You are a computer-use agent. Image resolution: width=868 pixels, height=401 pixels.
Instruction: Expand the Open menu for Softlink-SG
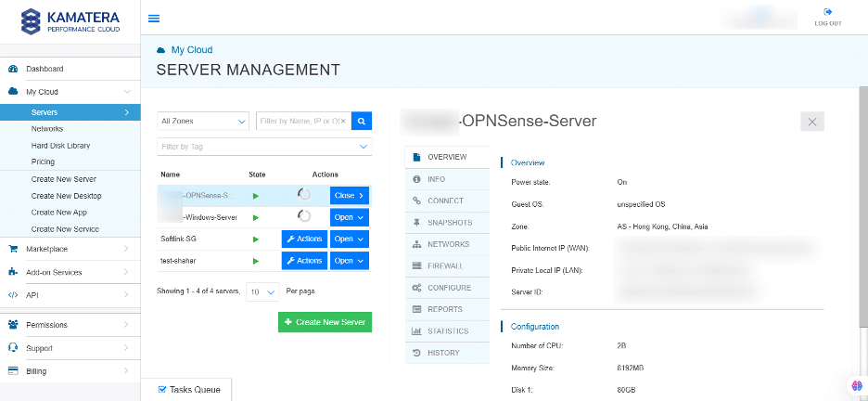pos(350,239)
